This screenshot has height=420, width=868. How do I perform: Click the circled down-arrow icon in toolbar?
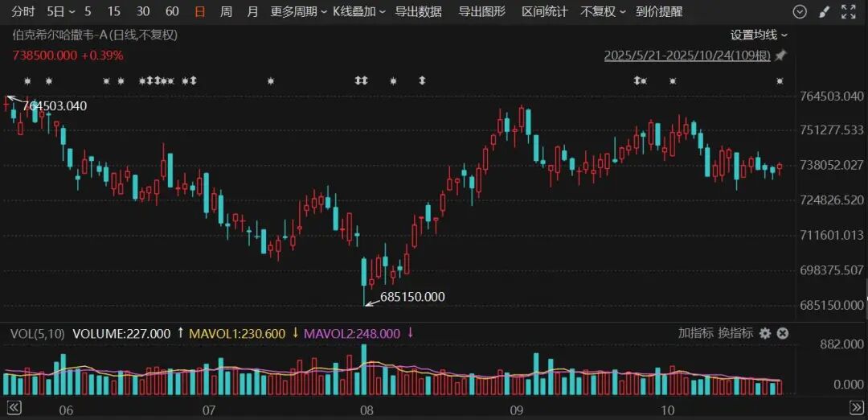(800, 12)
